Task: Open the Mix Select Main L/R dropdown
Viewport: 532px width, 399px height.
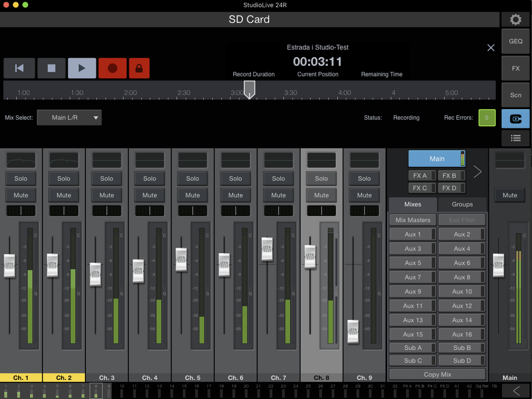Action: (69, 118)
